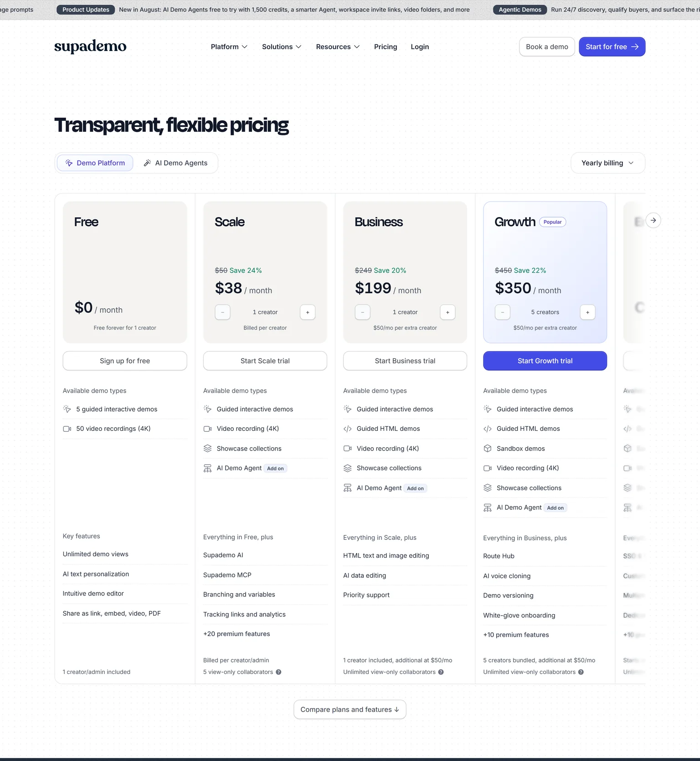The width and height of the screenshot is (700, 761).
Task: Click Start Scale trial
Action: [265, 361]
